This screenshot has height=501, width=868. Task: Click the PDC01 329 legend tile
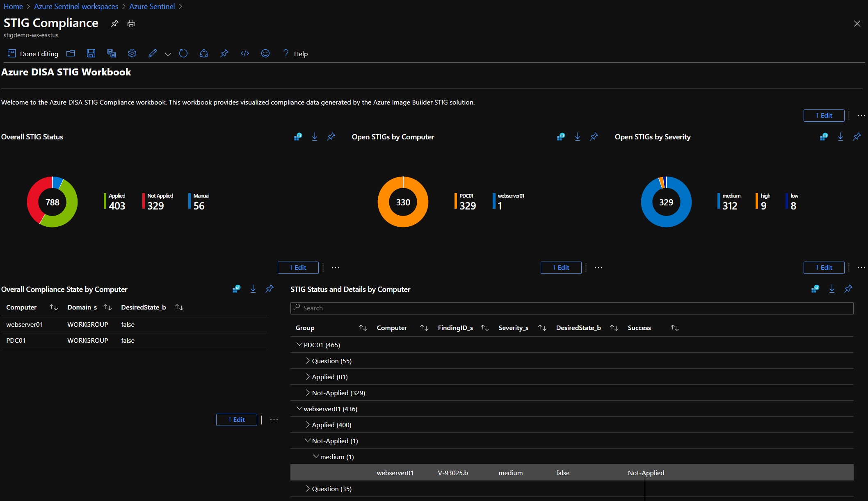click(466, 202)
